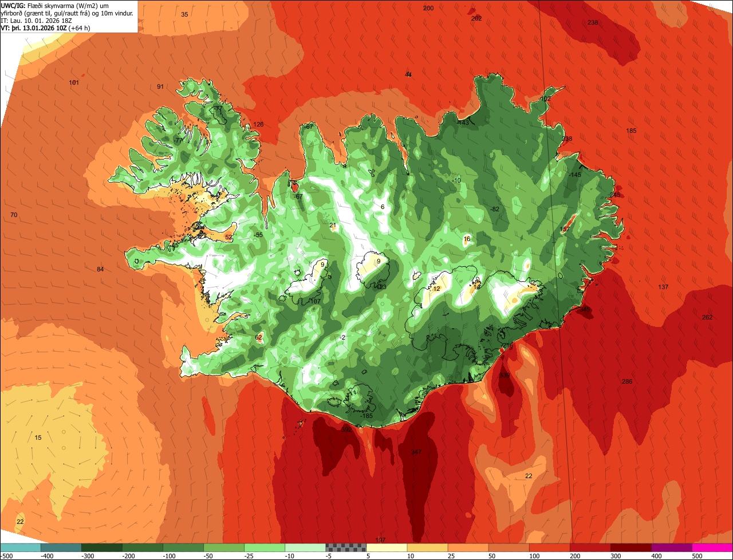Screen dimensions: 733x560
Task: Click the value 12 on the Vatnajökull glacier
Action: 436,289
